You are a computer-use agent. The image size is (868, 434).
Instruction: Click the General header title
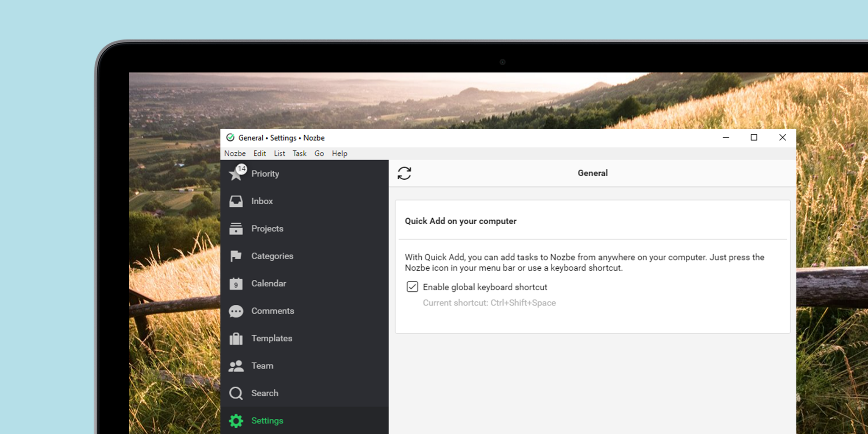click(x=593, y=173)
